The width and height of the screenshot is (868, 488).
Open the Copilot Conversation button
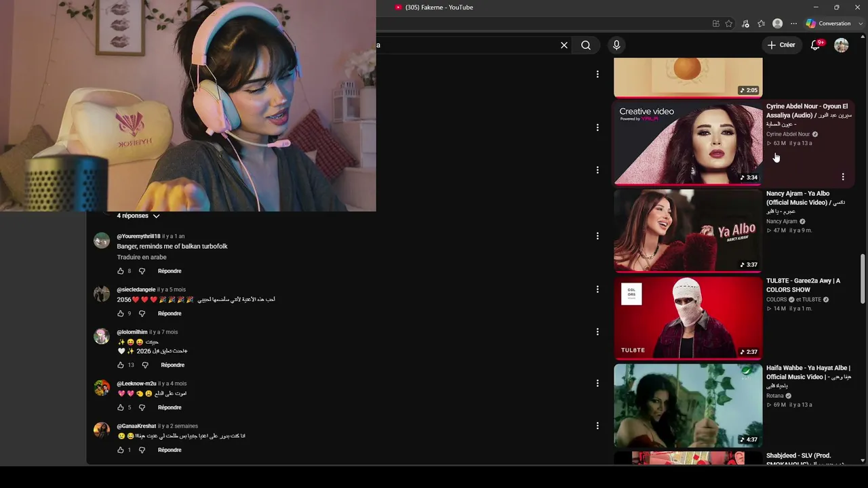[828, 24]
